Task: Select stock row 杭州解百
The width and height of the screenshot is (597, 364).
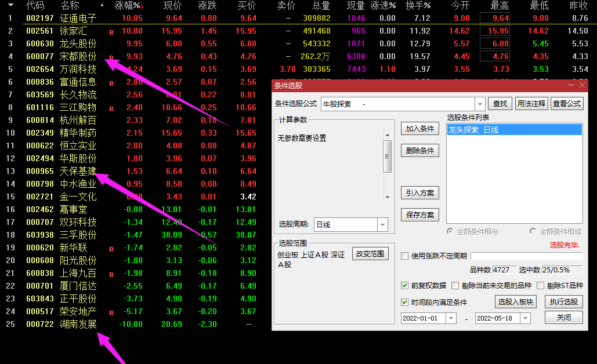Action: pyautogui.click(x=136, y=120)
